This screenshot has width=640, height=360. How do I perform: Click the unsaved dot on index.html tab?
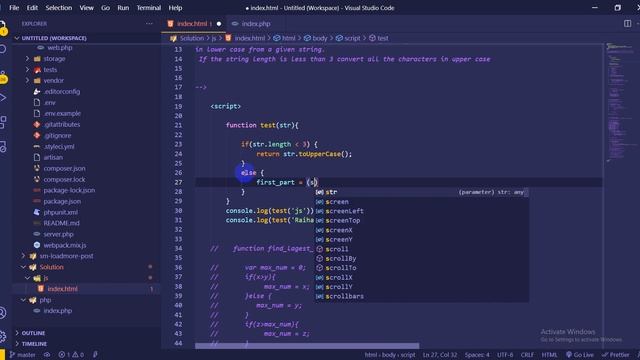coord(219,24)
